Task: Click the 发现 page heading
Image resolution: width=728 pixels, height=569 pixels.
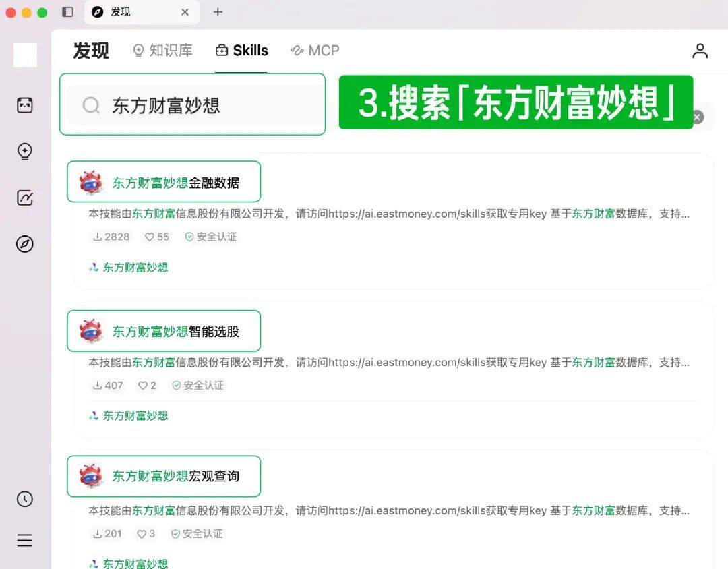Action: [x=91, y=51]
